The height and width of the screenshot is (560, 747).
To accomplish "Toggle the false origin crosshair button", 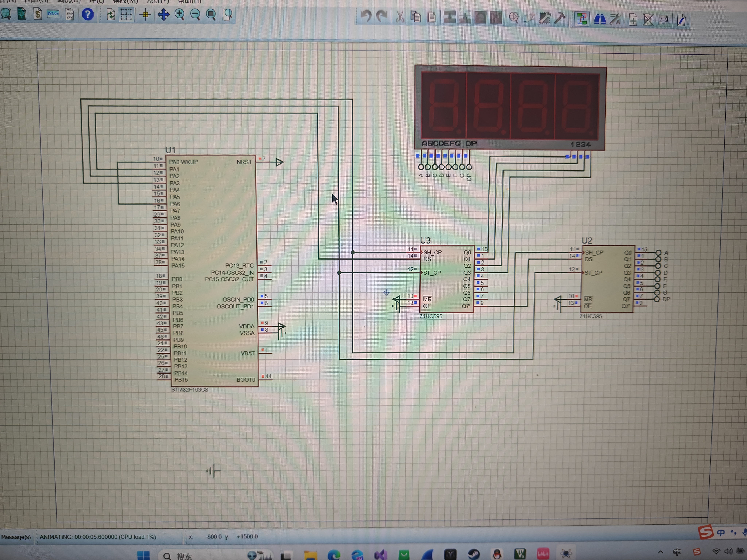I will click(x=146, y=15).
